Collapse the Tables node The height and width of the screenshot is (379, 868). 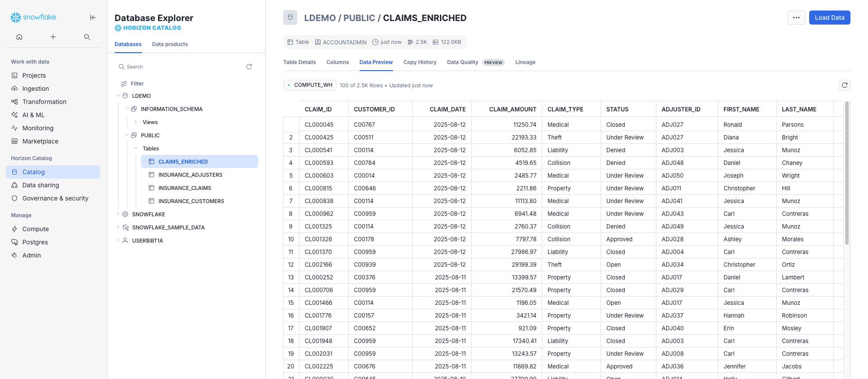136,148
